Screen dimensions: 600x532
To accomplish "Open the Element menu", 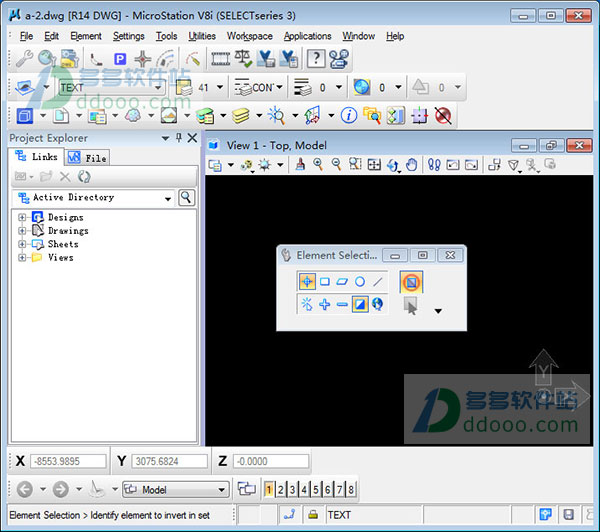I will tap(86, 36).
